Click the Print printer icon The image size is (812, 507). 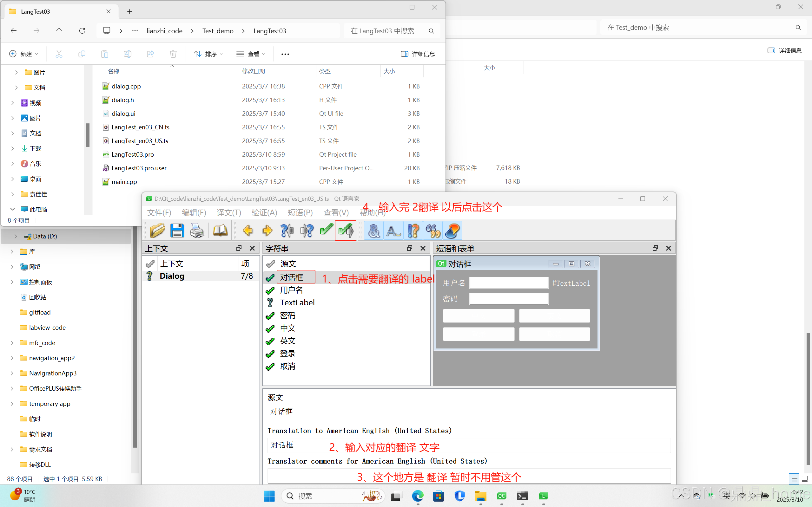coord(197,231)
